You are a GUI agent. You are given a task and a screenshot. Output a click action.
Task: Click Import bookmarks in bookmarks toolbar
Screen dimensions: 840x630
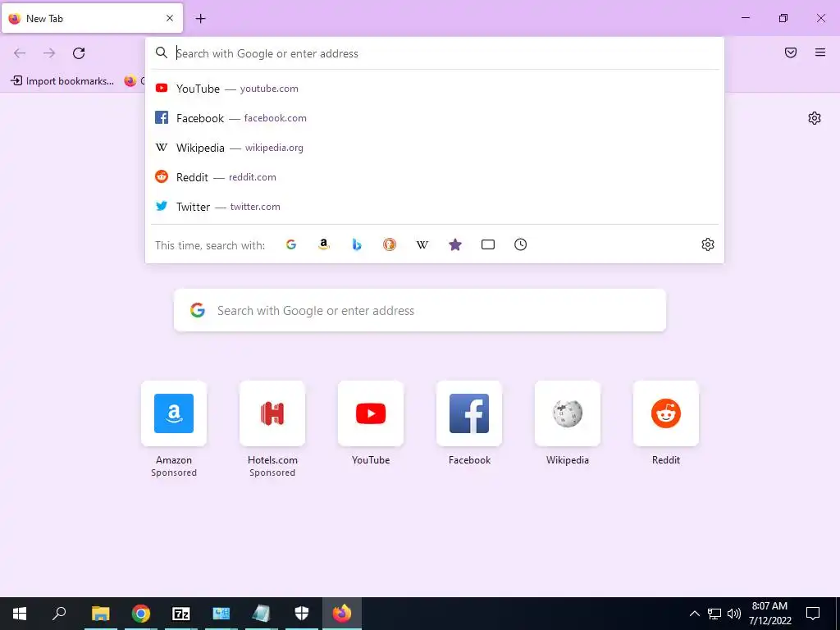pos(62,81)
